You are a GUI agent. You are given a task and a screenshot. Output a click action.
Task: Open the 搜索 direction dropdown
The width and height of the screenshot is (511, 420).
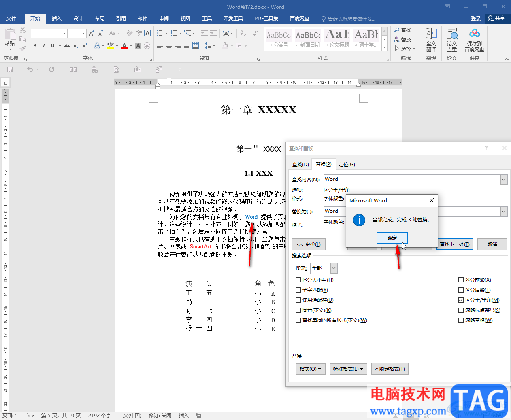point(334,268)
